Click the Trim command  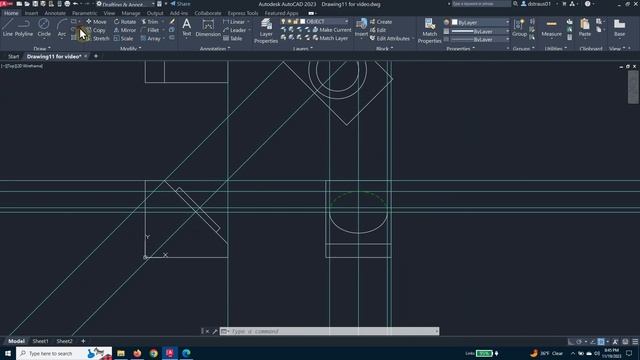150,22
